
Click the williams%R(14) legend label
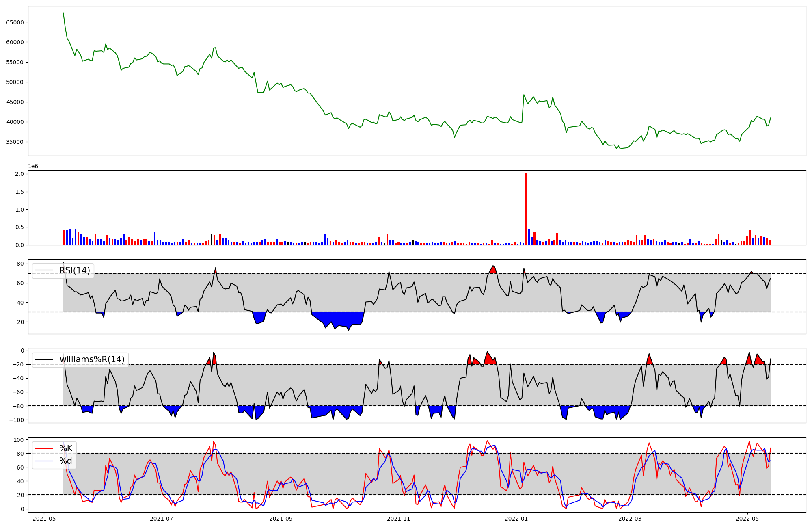click(92, 359)
